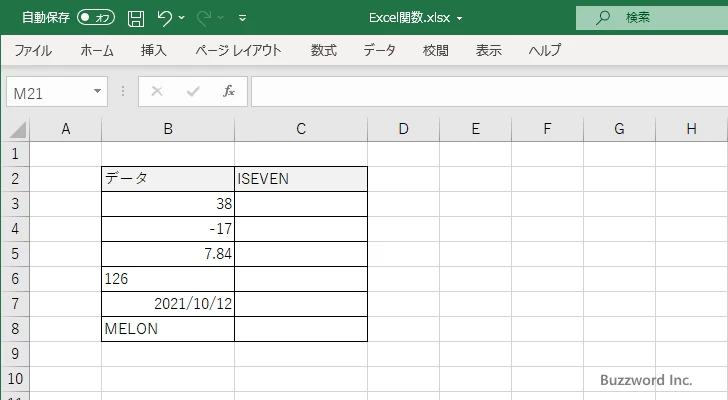Open the Undo history dropdown arrow
The width and height of the screenshot is (728, 400).
pos(182,18)
